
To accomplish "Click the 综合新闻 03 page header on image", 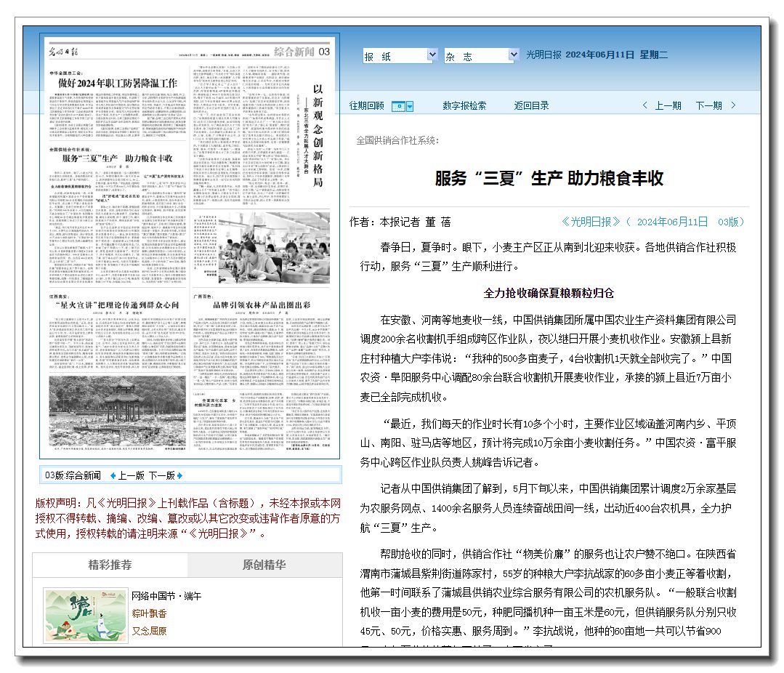I will pos(302,52).
